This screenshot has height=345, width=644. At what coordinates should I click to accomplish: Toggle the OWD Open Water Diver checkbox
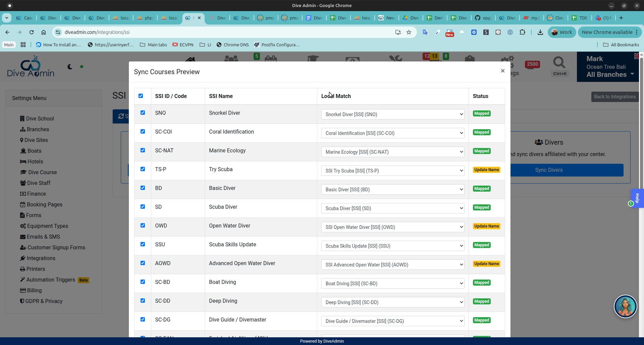[143, 226]
